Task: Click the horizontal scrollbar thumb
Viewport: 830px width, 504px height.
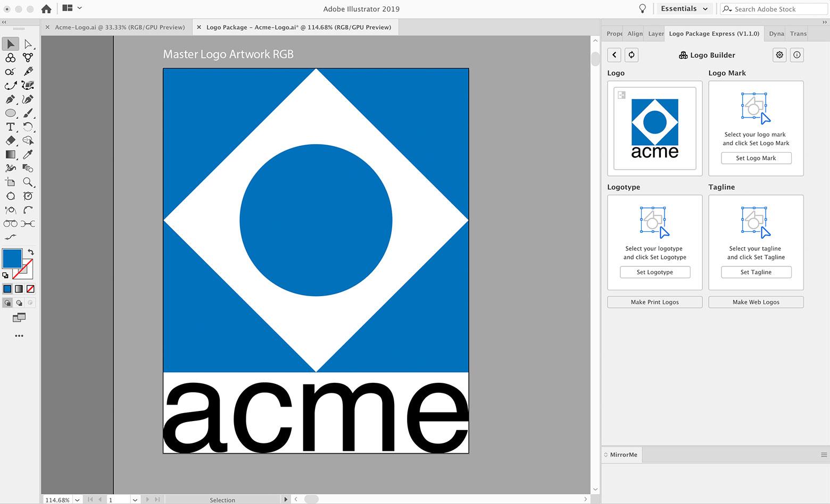Action: click(x=311, y=499)
